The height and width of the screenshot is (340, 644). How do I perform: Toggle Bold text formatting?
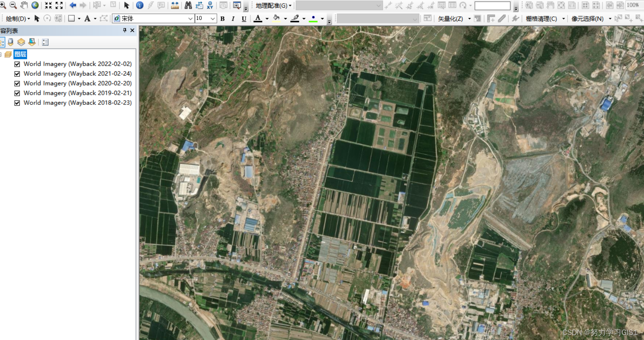click(222, 19)
